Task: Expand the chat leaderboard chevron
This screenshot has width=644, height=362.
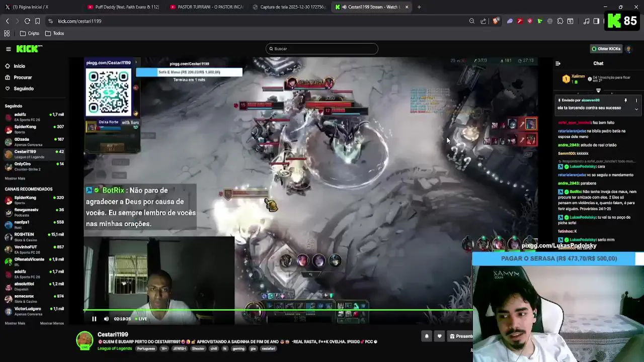Action: [598, 90]
